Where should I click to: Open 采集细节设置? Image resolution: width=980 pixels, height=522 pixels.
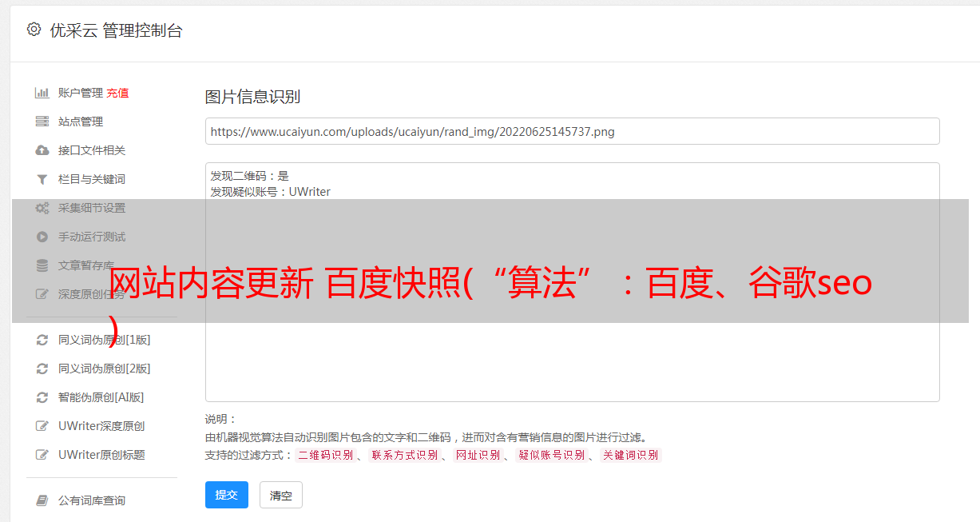[x=92, y=208]
